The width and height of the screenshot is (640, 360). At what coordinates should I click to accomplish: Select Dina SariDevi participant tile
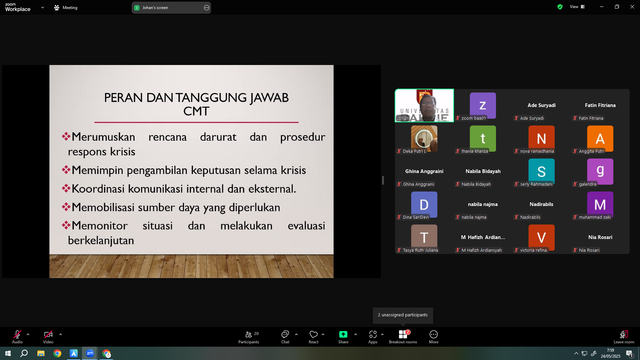424,204
